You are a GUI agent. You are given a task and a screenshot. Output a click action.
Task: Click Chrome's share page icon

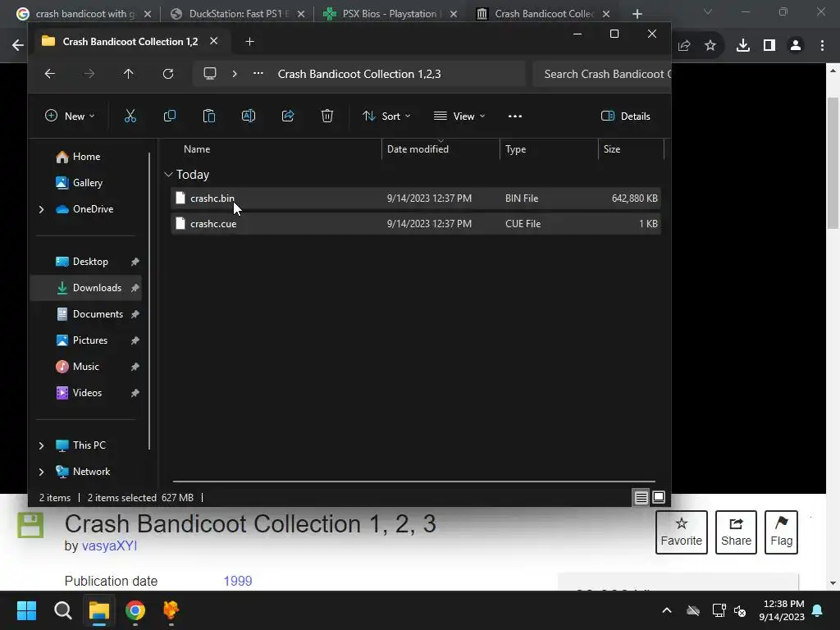(684, 46)
